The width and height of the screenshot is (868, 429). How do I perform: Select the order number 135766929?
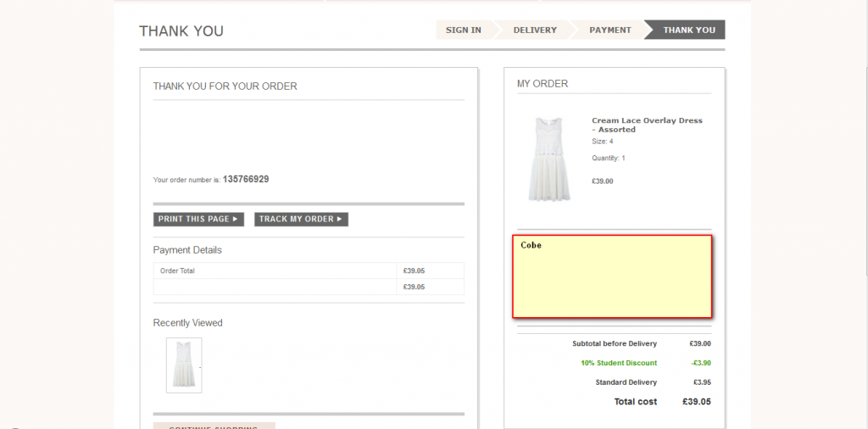point(246,180)
